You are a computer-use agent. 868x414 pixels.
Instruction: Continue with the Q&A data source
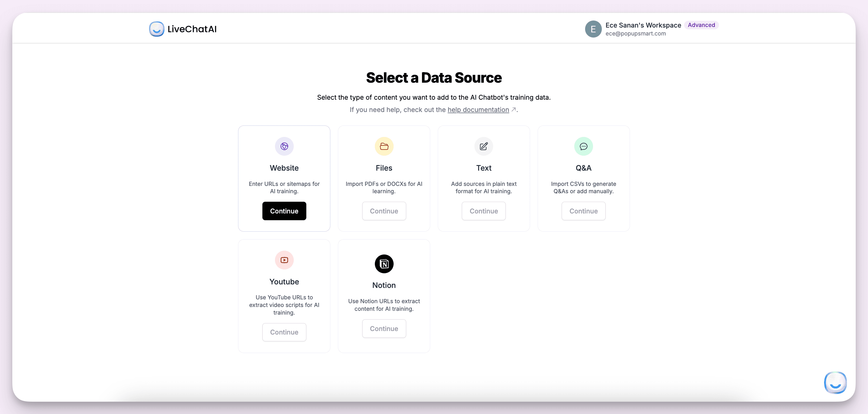click(583, 211)
